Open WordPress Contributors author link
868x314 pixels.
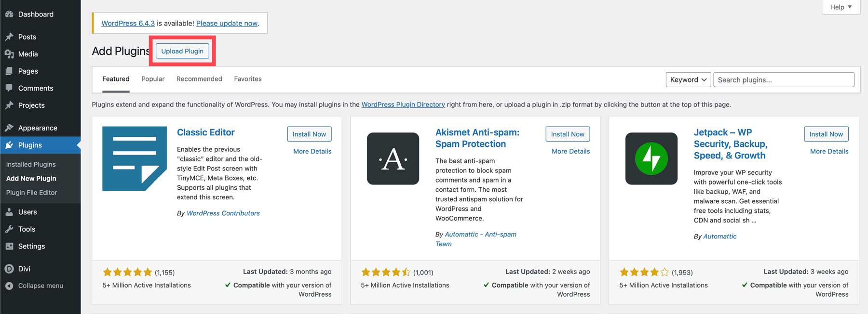223,213
